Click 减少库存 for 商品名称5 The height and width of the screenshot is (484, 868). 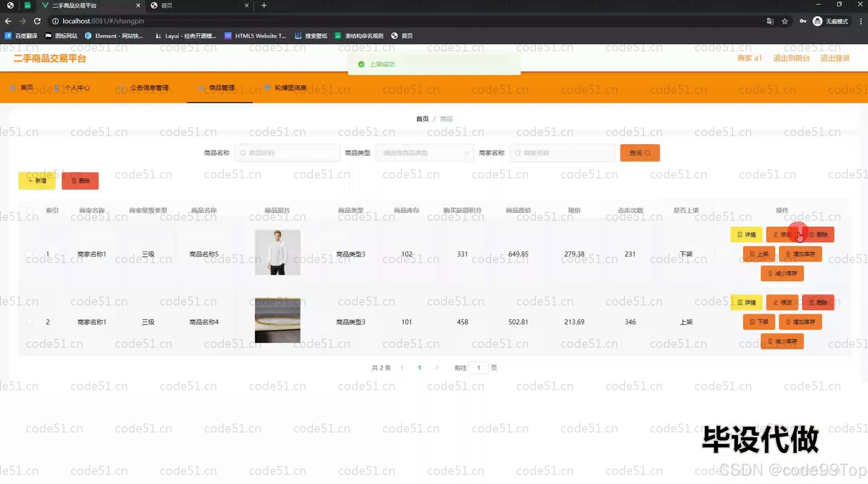[782, 274]
